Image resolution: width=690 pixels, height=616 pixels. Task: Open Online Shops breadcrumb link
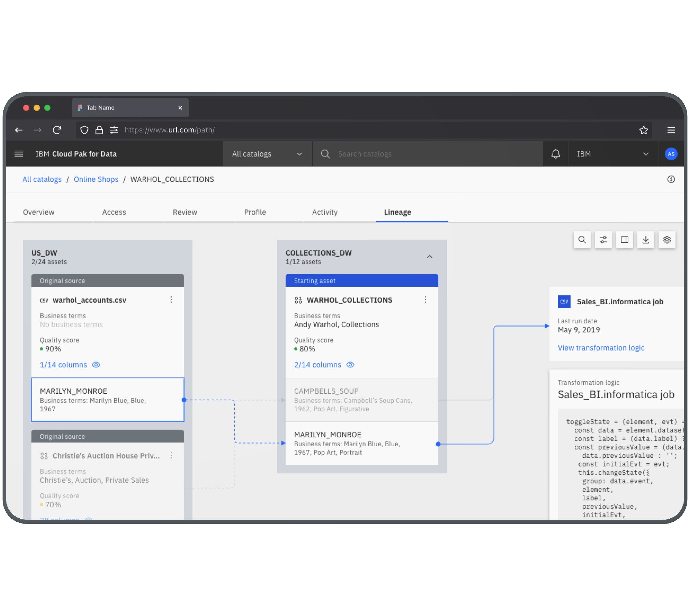click(x=96, y=179)
